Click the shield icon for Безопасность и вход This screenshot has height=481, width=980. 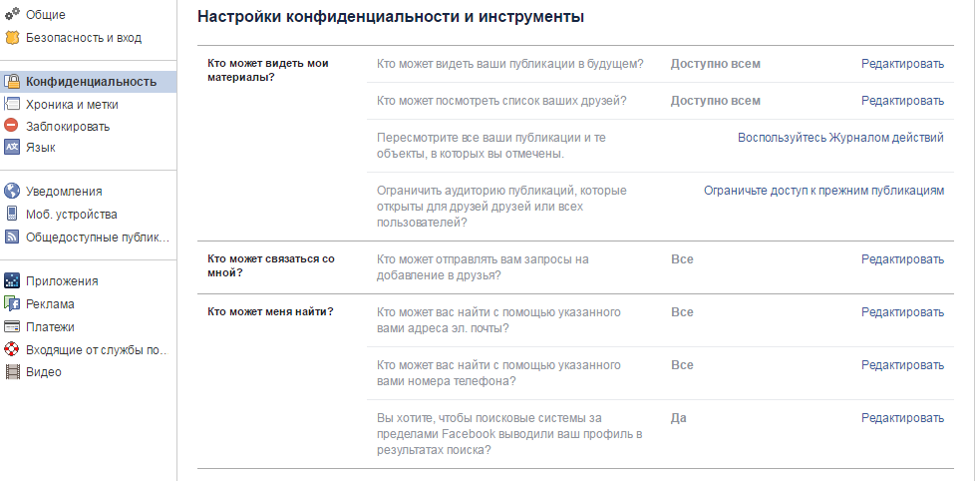point(12,38)
